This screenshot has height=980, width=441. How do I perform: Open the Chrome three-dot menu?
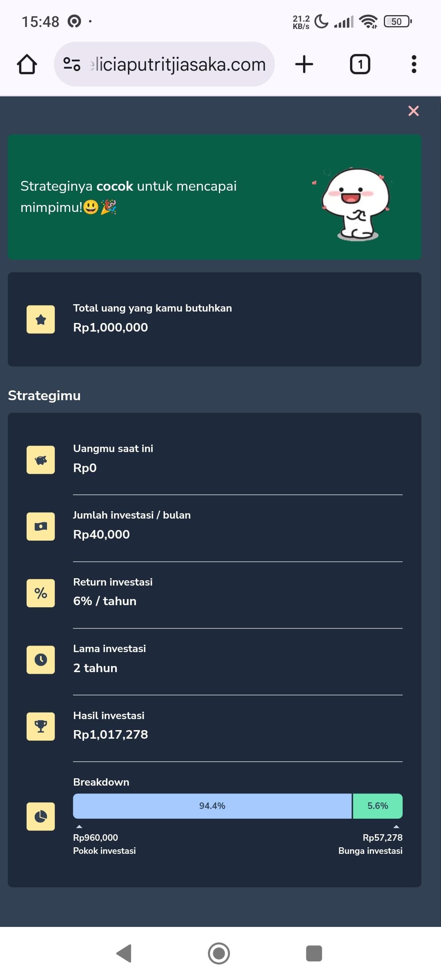click(414, 63)
